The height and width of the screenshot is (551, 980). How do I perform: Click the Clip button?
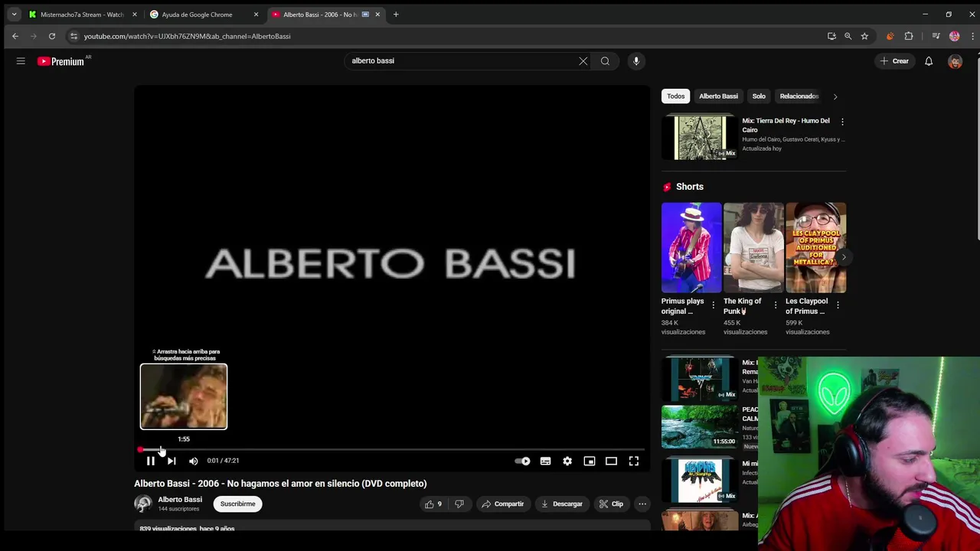pos(611,504)
